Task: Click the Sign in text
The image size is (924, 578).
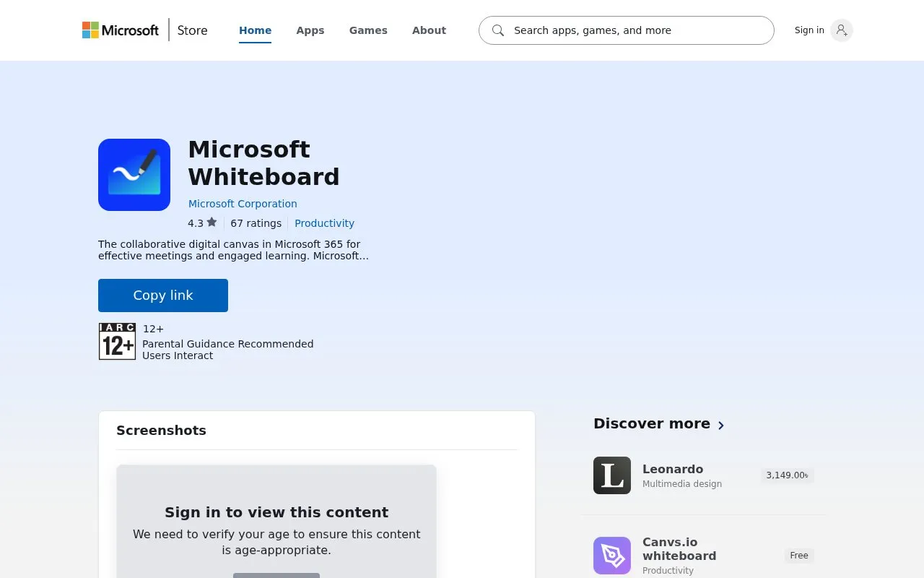Action: tap(809, 30)
